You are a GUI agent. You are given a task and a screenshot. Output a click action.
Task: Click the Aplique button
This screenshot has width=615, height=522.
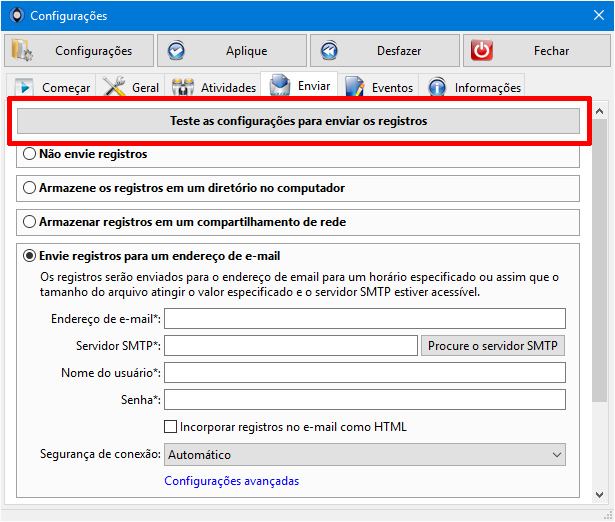232,51
